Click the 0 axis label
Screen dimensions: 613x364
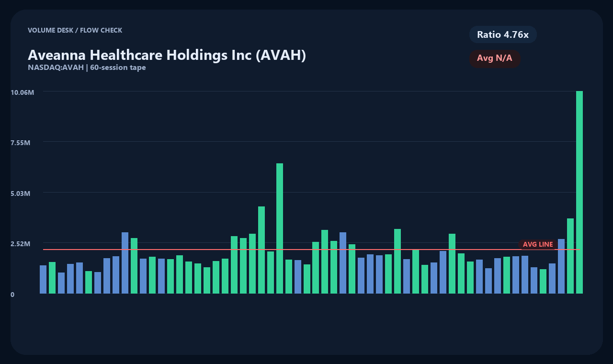point(12,295)
